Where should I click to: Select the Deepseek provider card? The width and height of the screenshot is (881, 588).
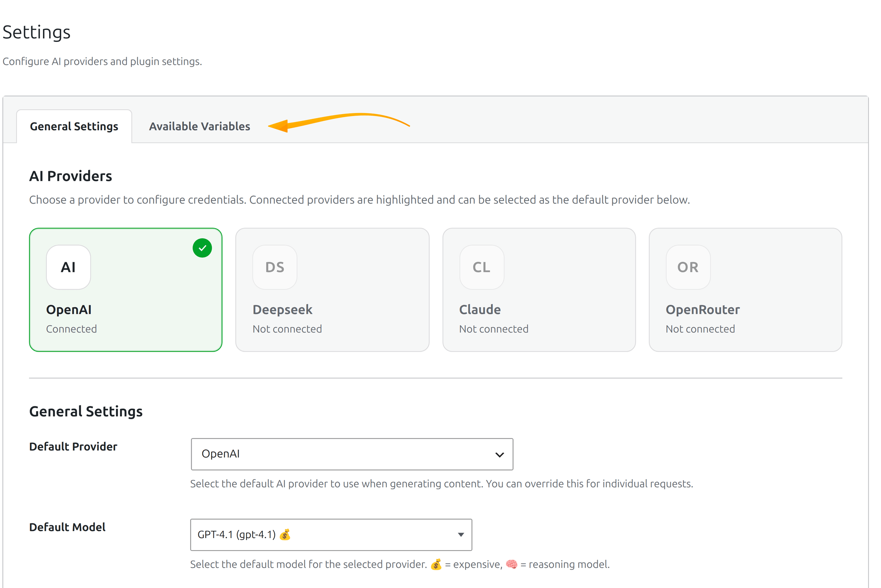point(332,290)
